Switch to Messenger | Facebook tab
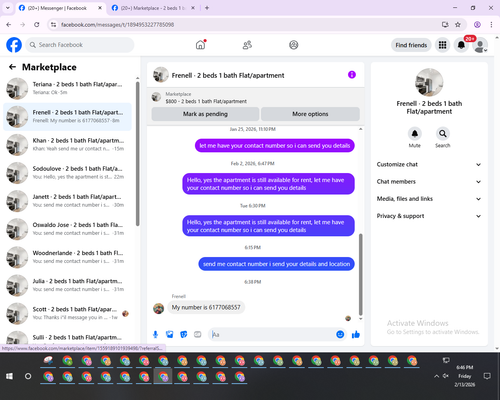 pyautogui.click(x=57, y=8)
